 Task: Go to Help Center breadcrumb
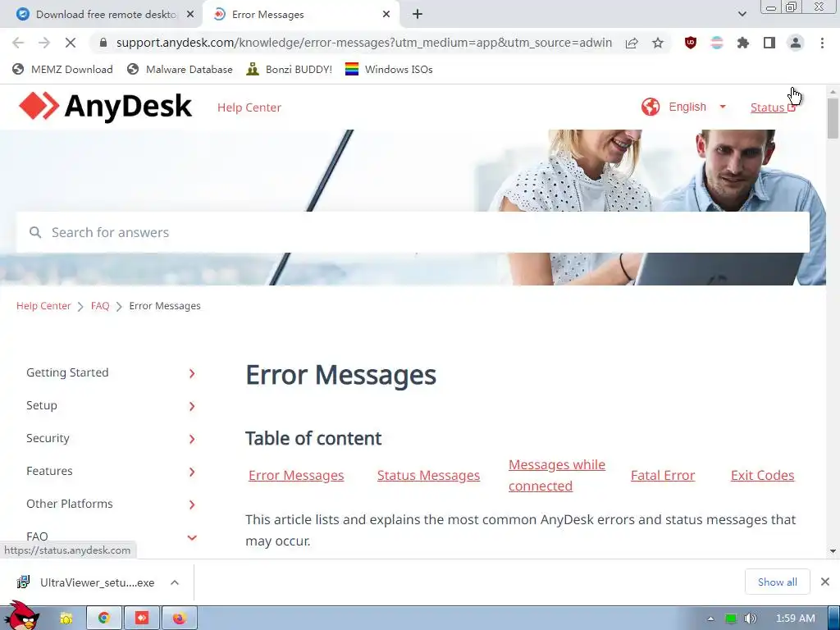[x=43, y=305]
